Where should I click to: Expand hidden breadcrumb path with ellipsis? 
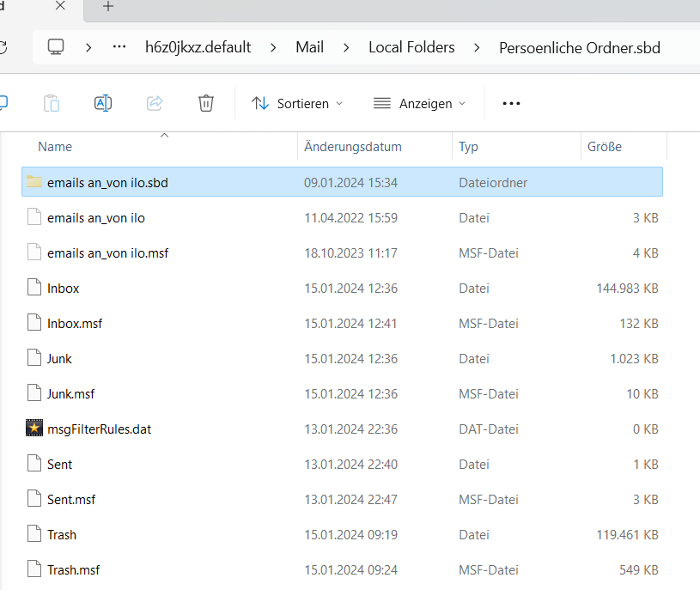[119, 47]
